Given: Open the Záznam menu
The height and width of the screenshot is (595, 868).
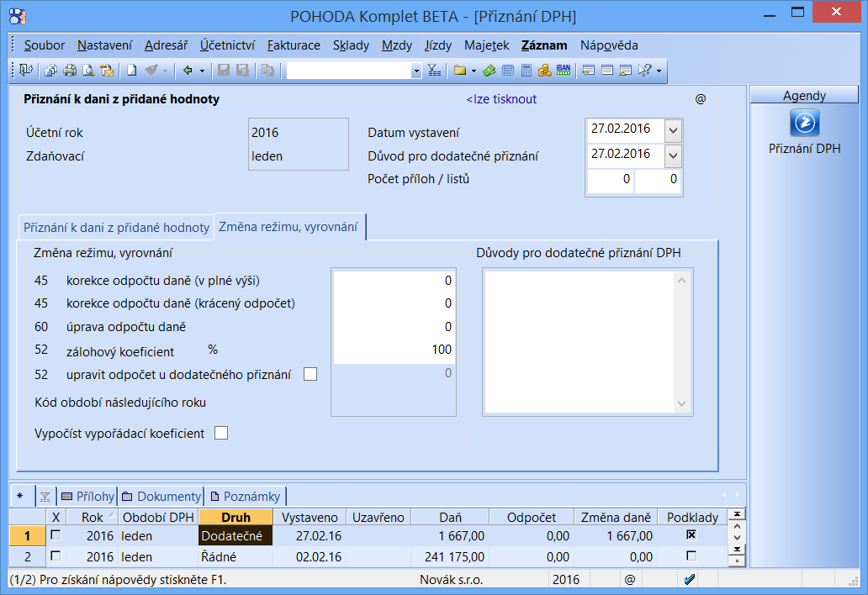Looking at the screenshot, I should pos(544,45).
